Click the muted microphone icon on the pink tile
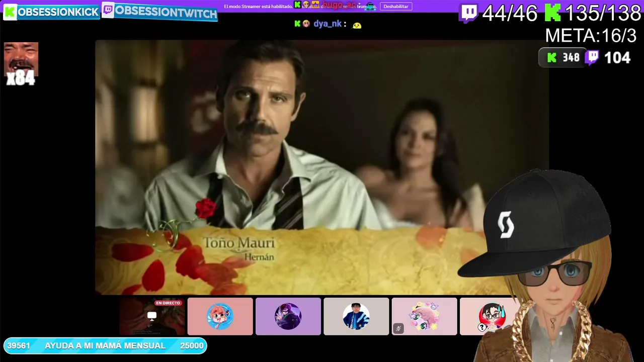The width and height of the screenshot is (644, 362). point(398,329)
